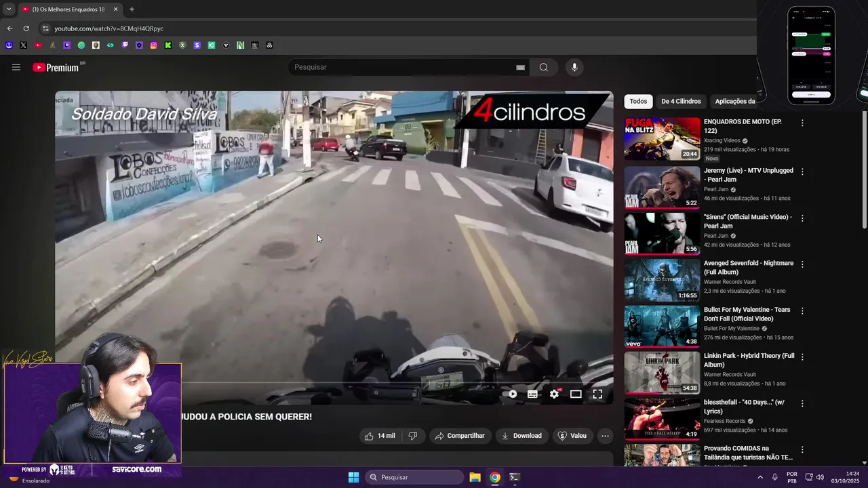The image size is (868, 488).
Task: Click the Valeu super thanks button
Action: pyautogui.click(x=572, y=436)
